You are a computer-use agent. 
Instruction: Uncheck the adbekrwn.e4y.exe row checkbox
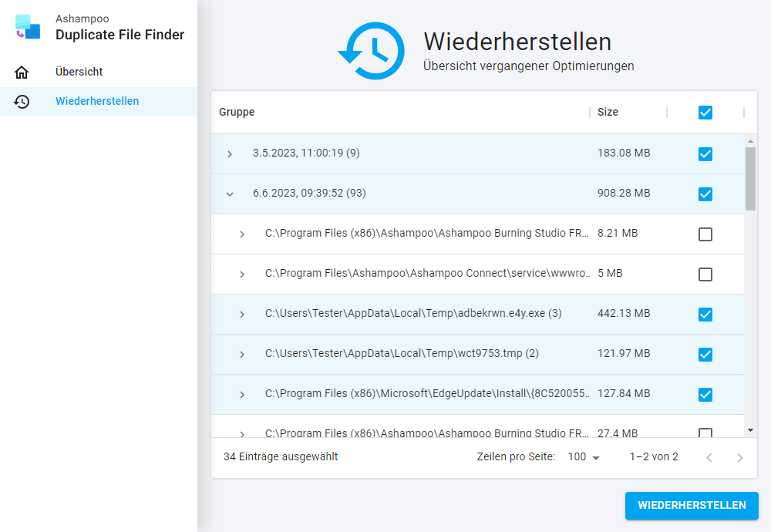pyautogui.click(x=705, y=314)
